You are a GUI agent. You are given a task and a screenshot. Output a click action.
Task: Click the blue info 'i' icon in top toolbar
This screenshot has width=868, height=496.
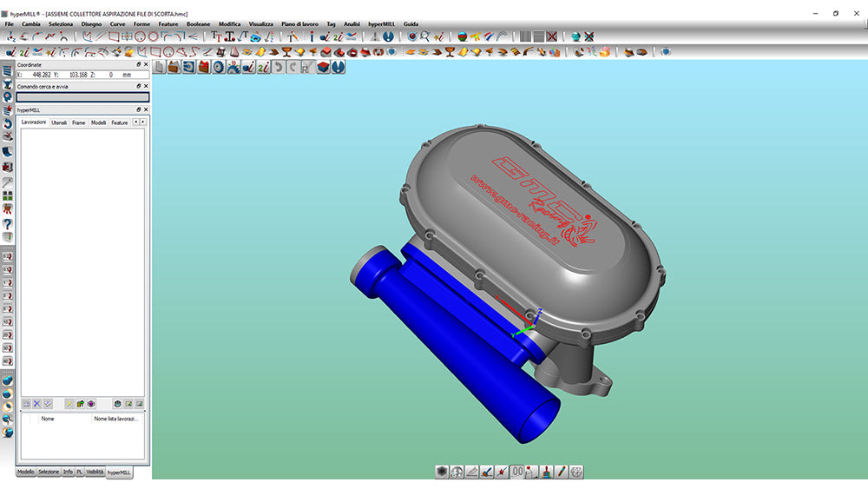311,36
